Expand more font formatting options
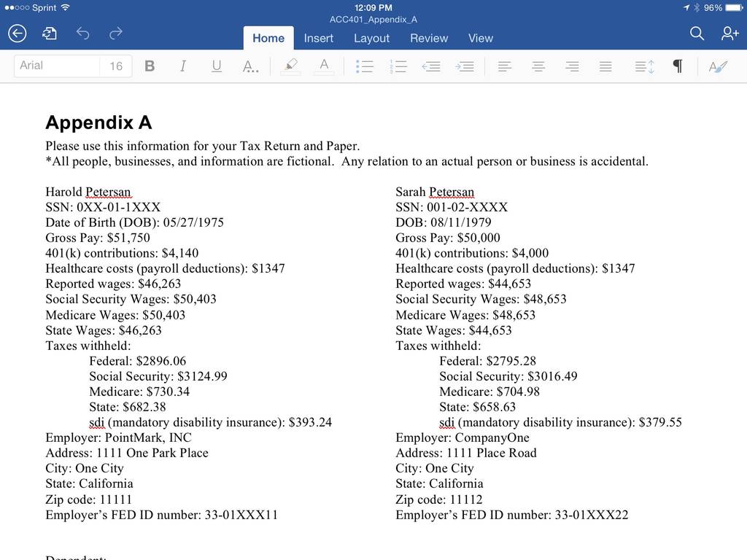 250,66
